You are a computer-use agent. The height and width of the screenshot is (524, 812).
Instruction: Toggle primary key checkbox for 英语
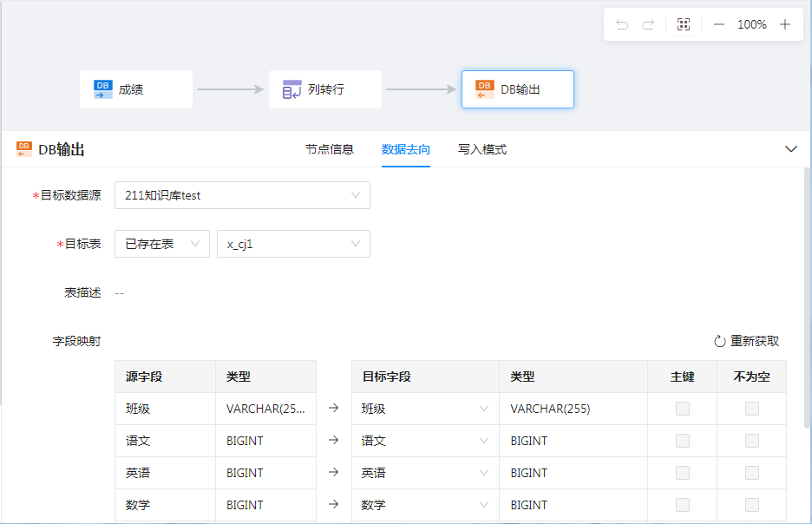pyautogui.click(x=683, y=473)
